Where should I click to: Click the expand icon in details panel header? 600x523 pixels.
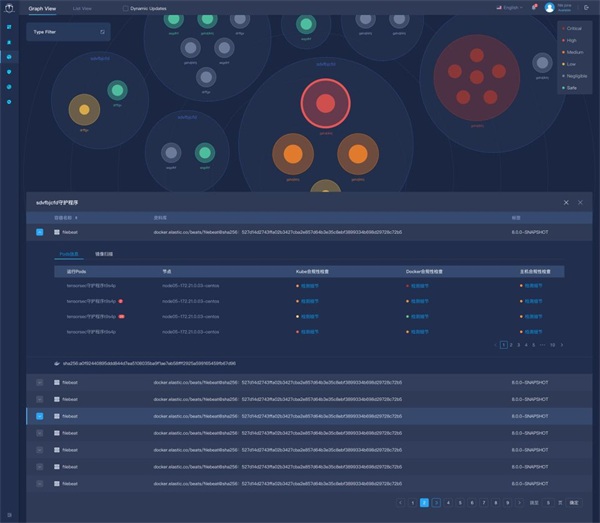(x=566, y=202)
